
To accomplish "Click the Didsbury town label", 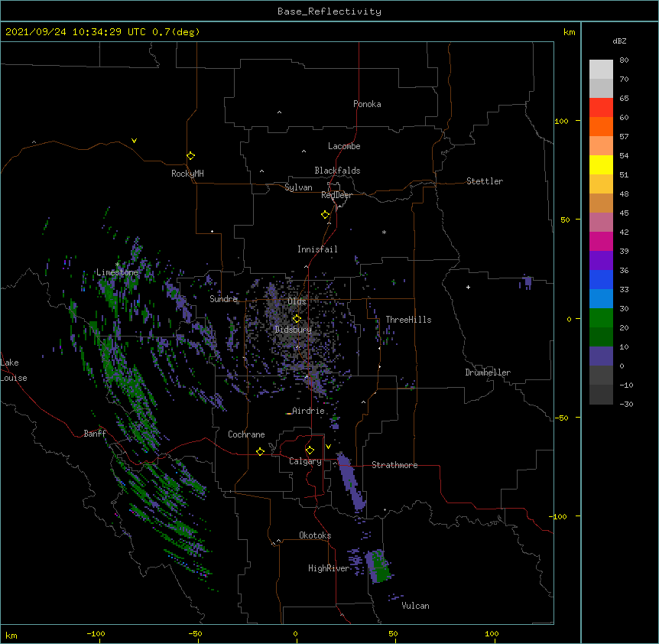I will click(294, 330).
